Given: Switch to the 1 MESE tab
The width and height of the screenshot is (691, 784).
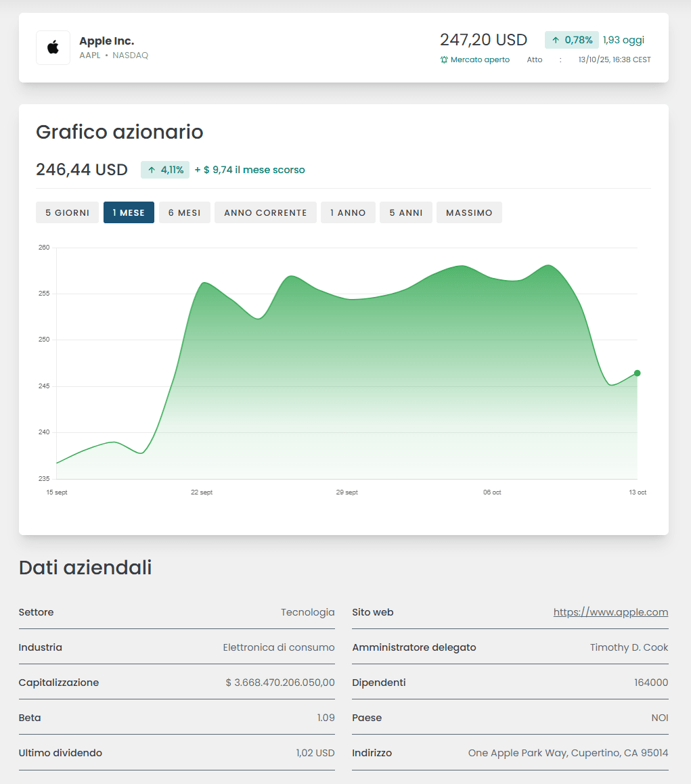Looking at the screenshot, I should tap(129, 212).
